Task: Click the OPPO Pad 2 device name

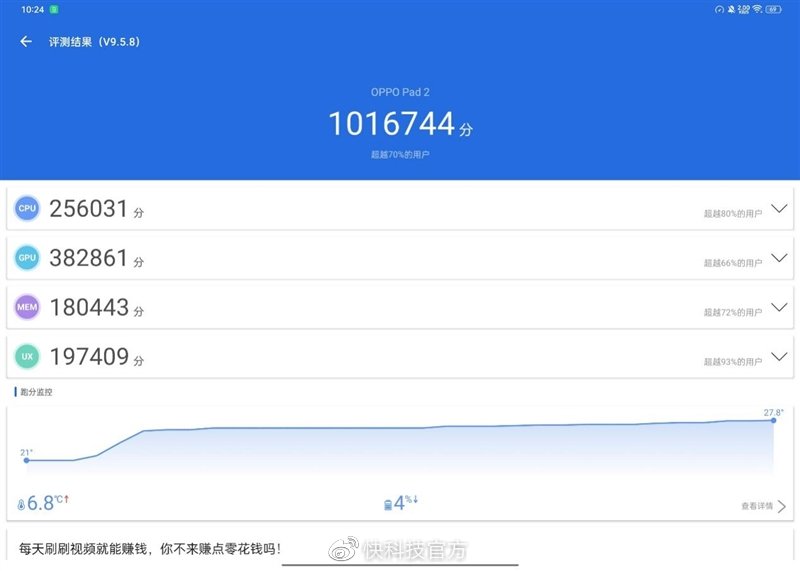Action: [400, 92]
